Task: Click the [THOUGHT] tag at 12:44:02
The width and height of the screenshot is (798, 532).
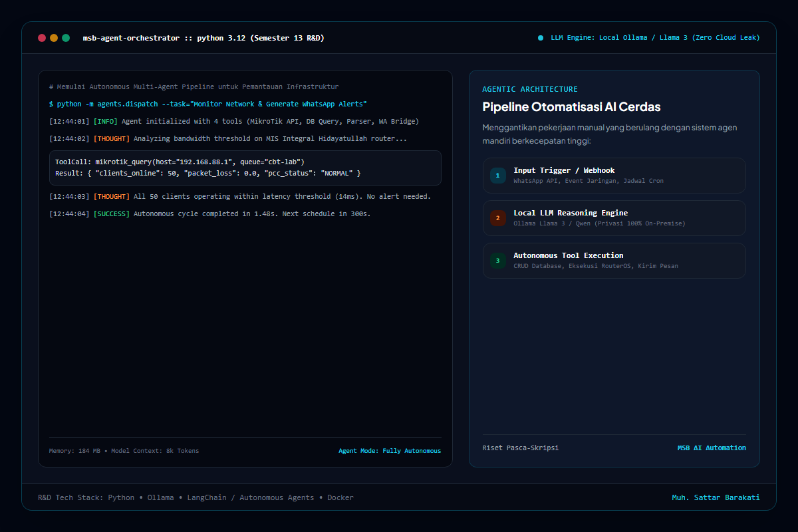Action: [x=111, y=139]
